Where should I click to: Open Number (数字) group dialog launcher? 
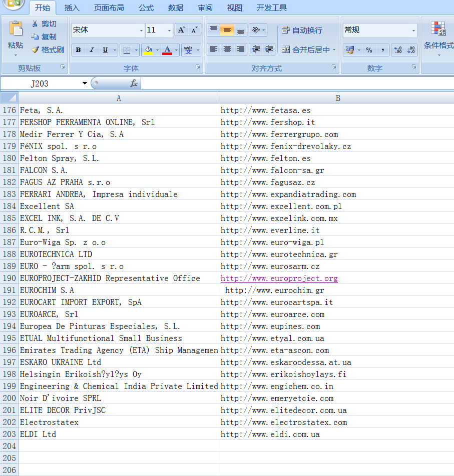(414, 67)
